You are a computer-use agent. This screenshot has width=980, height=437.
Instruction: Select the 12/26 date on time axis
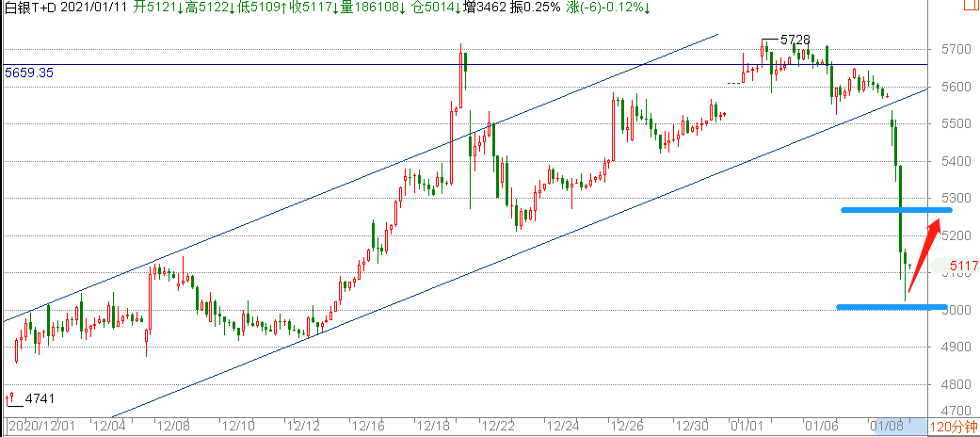pyautogui.click(x=628, y=428)
